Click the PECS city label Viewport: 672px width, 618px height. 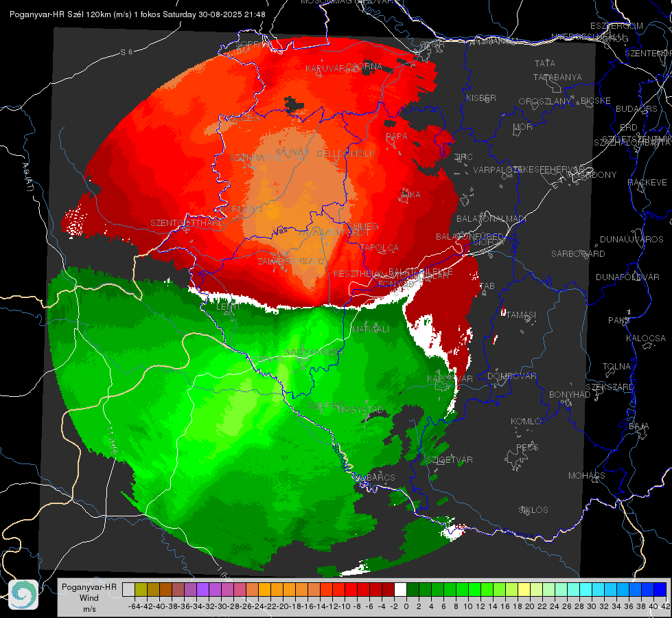click(527, 447)
